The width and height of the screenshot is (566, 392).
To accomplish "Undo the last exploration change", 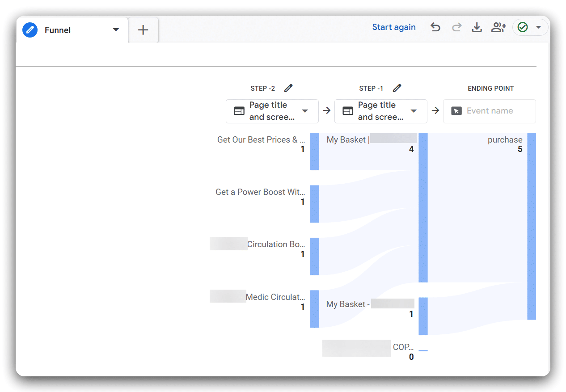I will tap(435, 27).
